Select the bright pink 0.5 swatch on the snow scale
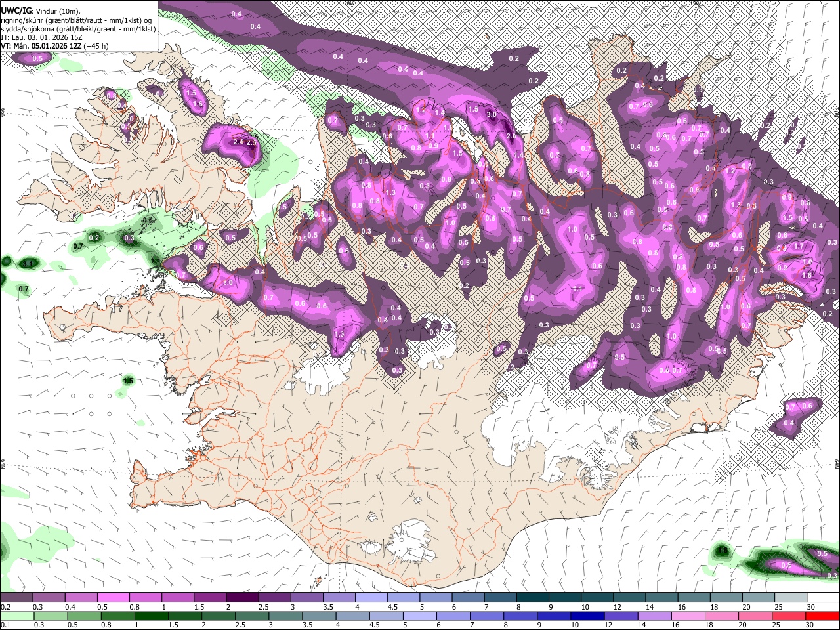 pyautogui.click(x=113, y=597)
